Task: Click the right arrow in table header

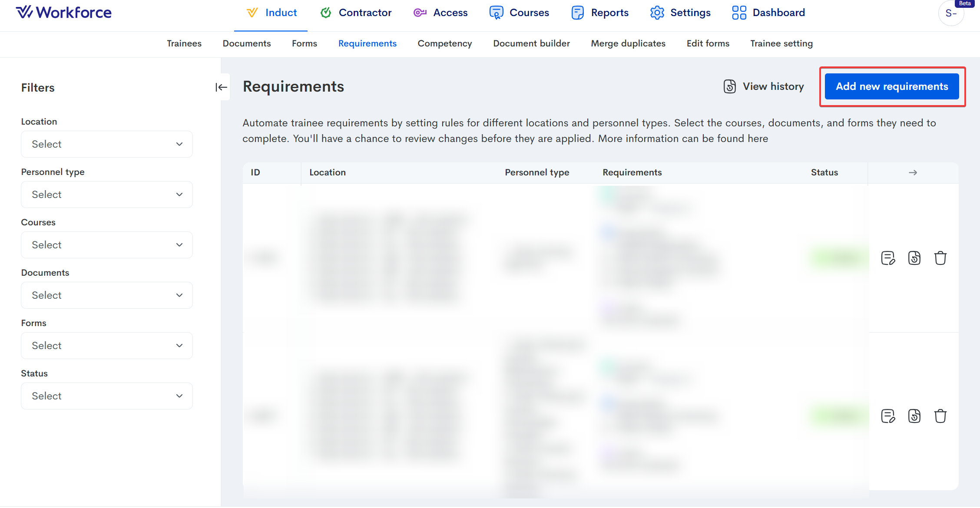Action: 913,172
